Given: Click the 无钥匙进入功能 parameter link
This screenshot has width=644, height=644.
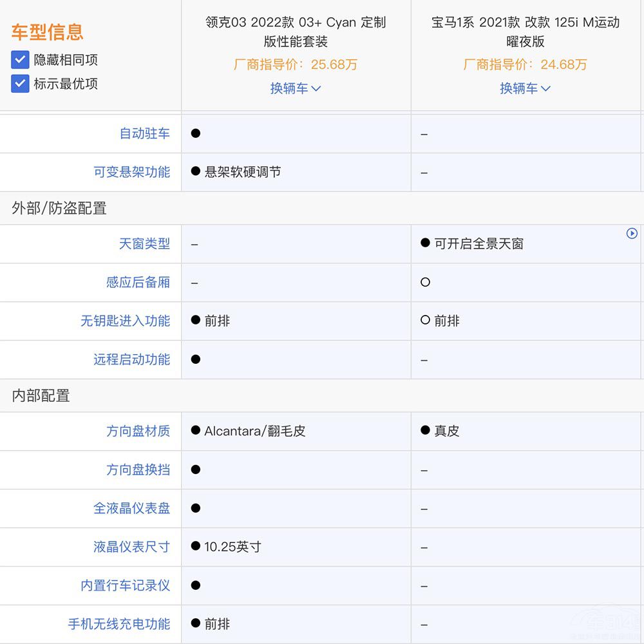Looking at the screenshot, I should [x=126, y=321].
